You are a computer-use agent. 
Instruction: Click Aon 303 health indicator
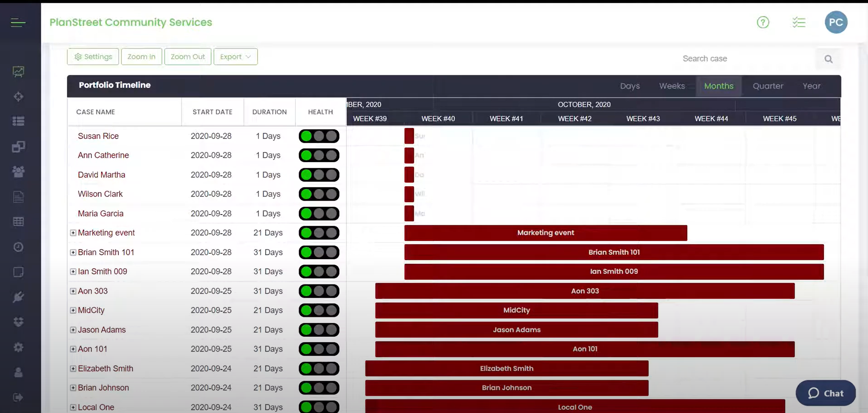tap(319, 291)
